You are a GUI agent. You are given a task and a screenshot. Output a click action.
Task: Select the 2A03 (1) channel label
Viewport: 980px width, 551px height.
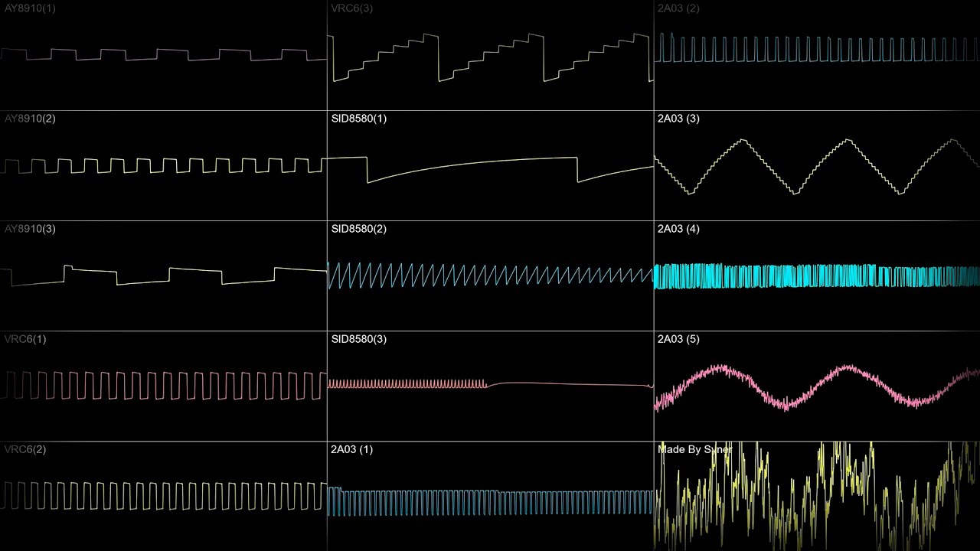pyautogui.click(x=352, y=449)
